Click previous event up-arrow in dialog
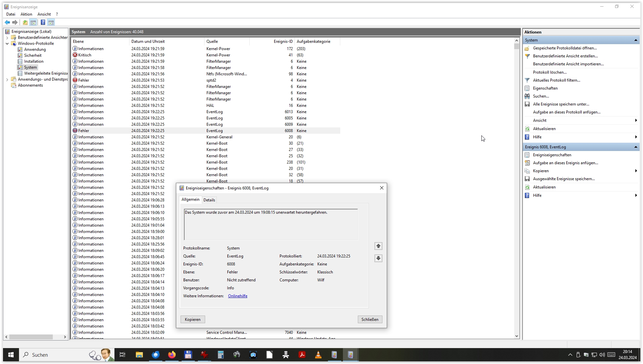Image resolution: width=643 pixels, height=364 pixels. point(378,246)
